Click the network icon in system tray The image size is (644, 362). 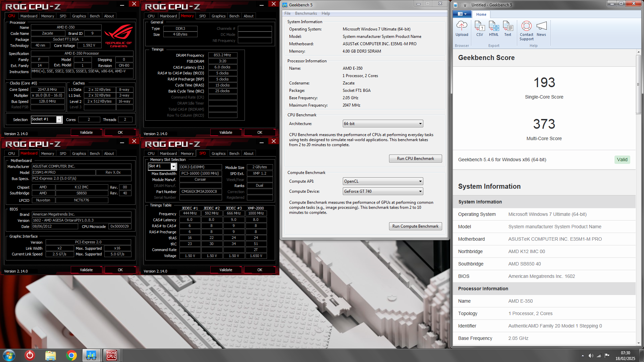[x=599, y=356]
